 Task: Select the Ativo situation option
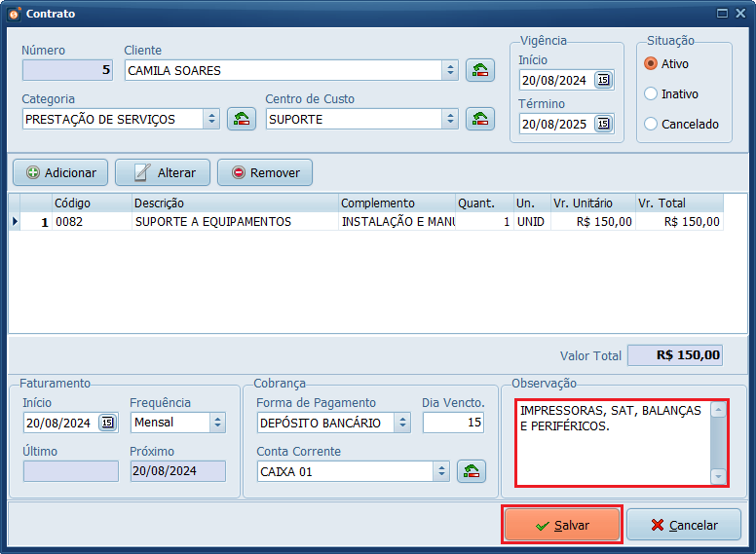point(651,64)
